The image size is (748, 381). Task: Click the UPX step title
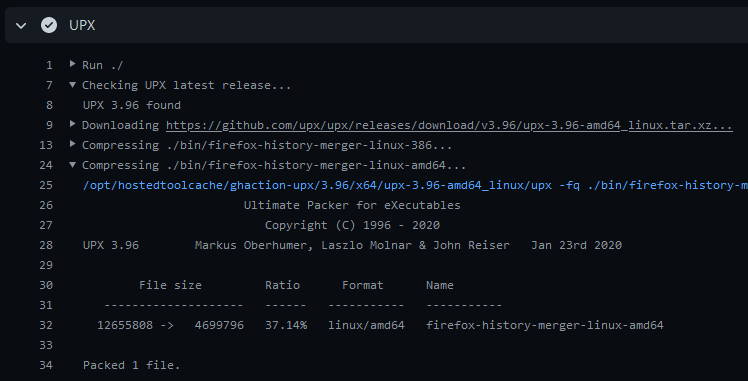[x=82, y=25]
